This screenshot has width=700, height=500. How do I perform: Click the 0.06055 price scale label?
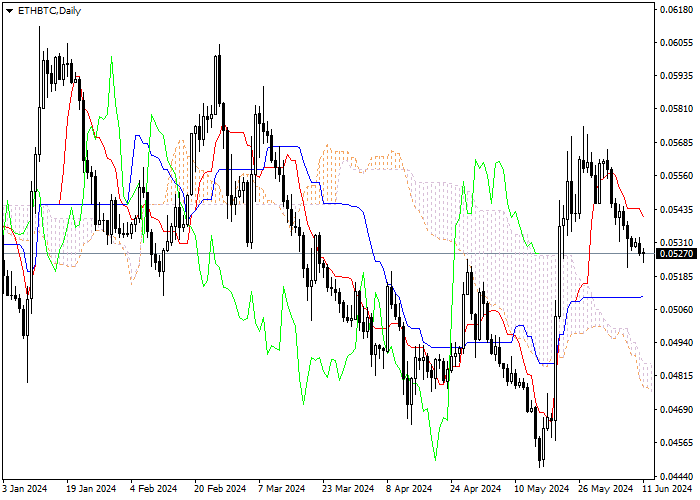click(676, 42)
